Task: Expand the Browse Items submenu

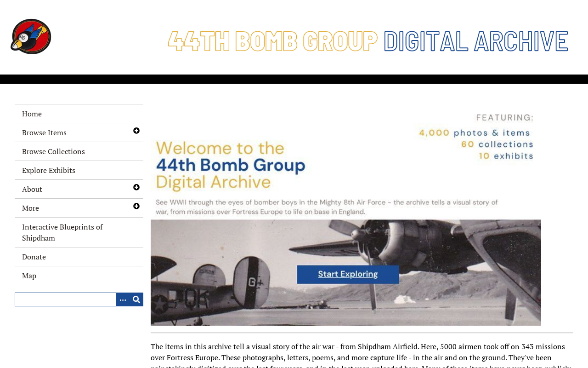Action: click(136, 131)
